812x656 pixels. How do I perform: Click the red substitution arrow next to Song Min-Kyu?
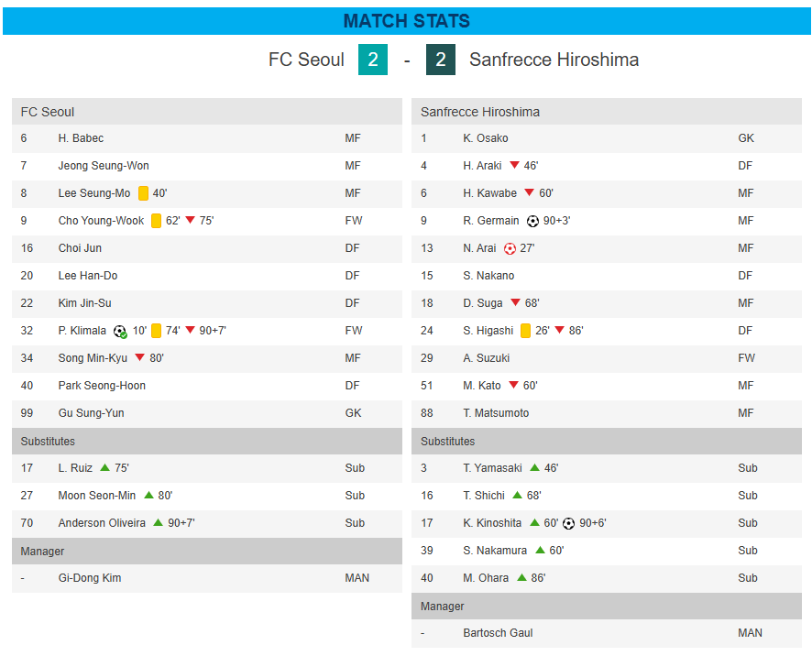(x=140, y=358)
